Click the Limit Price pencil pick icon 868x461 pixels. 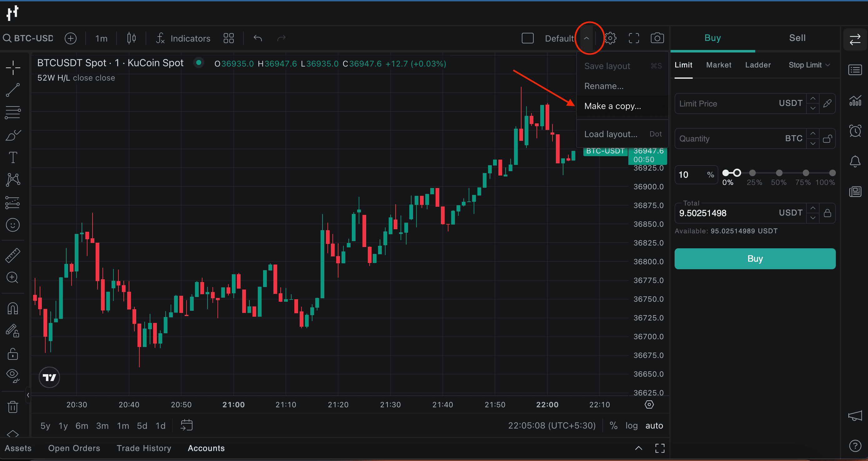coord(827,104)
